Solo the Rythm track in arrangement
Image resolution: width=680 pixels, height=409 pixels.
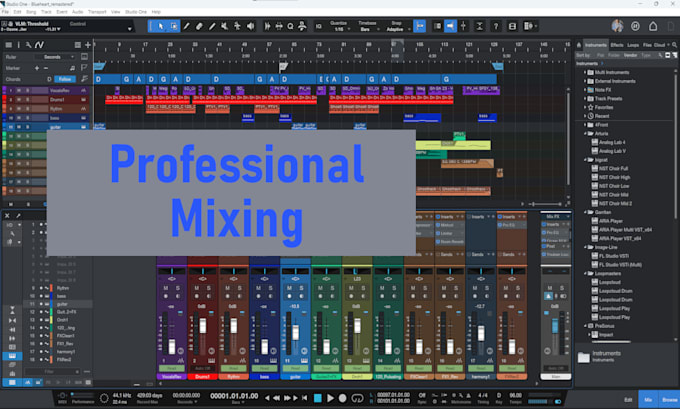point(27,108)
